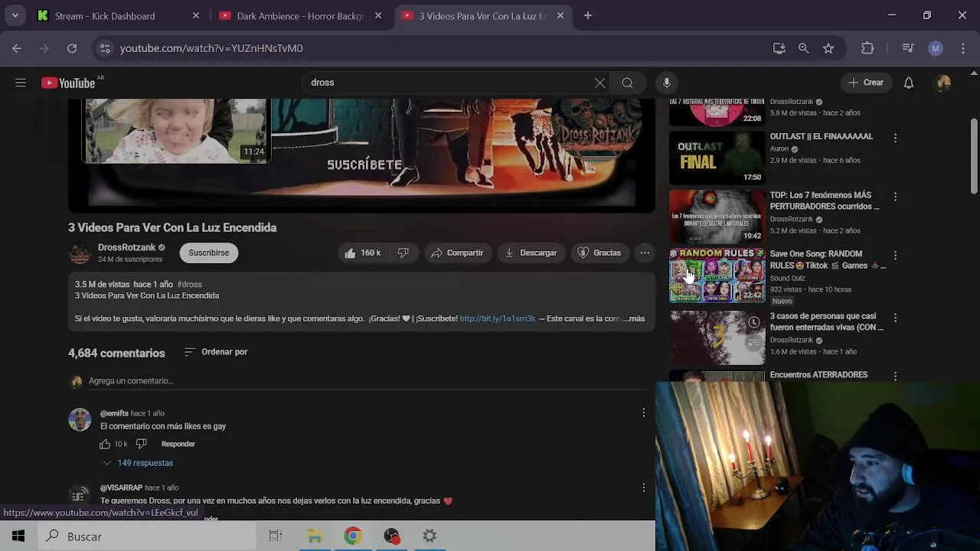Like the video with thumbs up
980x551 pixels.
coord(363,253)
